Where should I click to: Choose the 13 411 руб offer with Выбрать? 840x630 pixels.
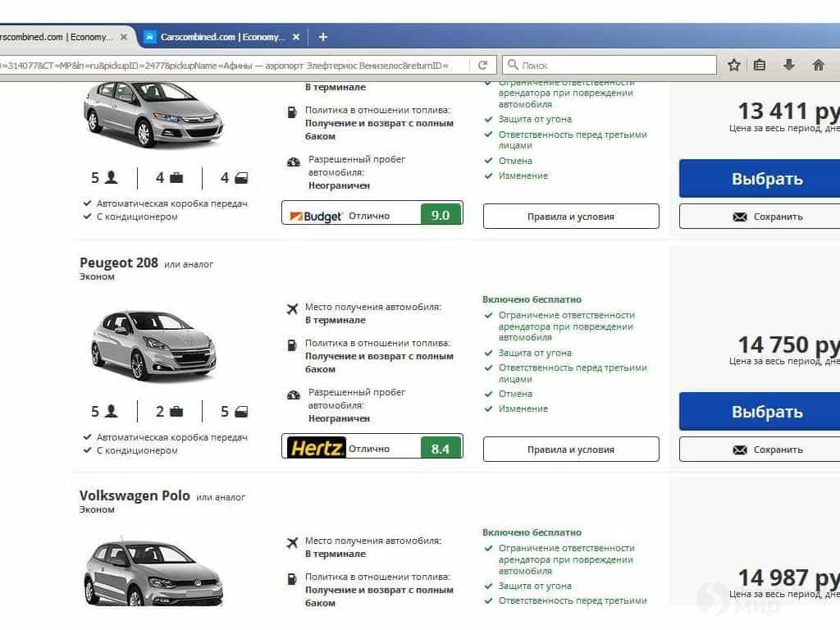tap(760, 178)
